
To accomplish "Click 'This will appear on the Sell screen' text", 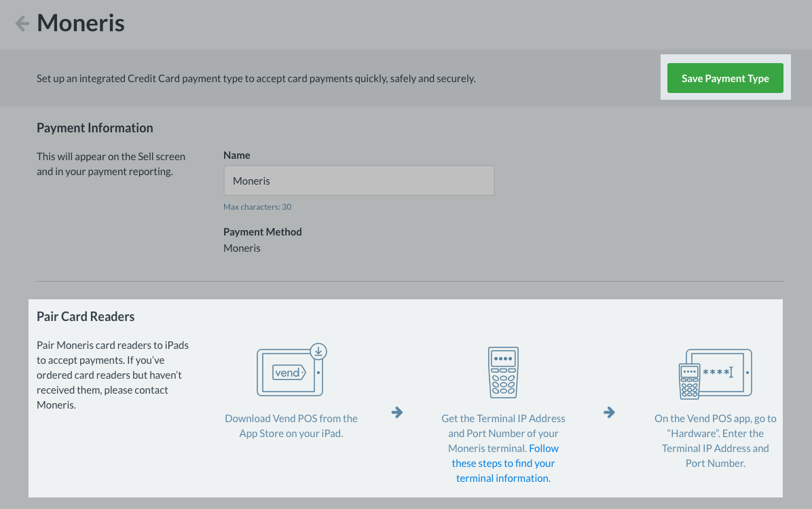I will pyautogui.click(x=111, y=164).
